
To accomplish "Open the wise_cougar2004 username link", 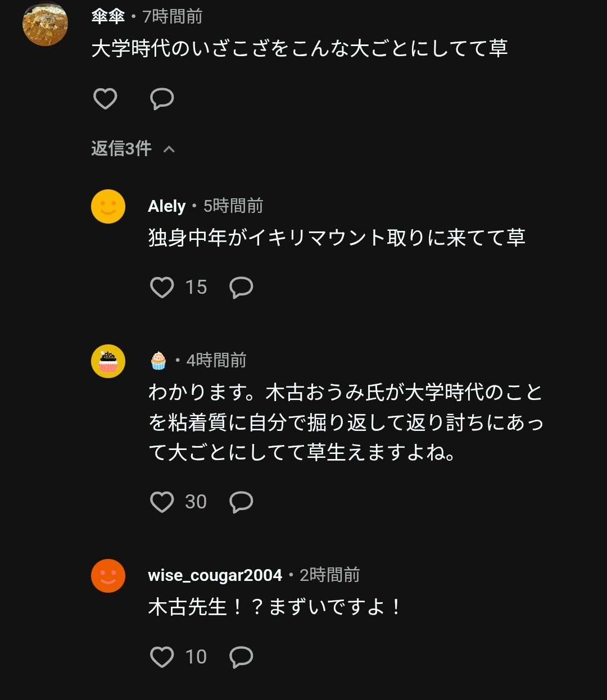I will click(x=215, y=575).
